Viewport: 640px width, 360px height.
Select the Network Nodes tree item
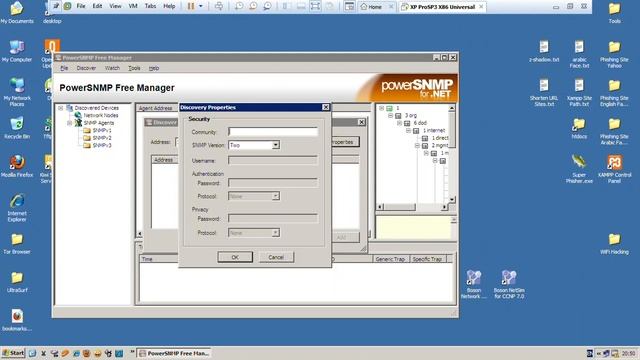tap(96, 115)
